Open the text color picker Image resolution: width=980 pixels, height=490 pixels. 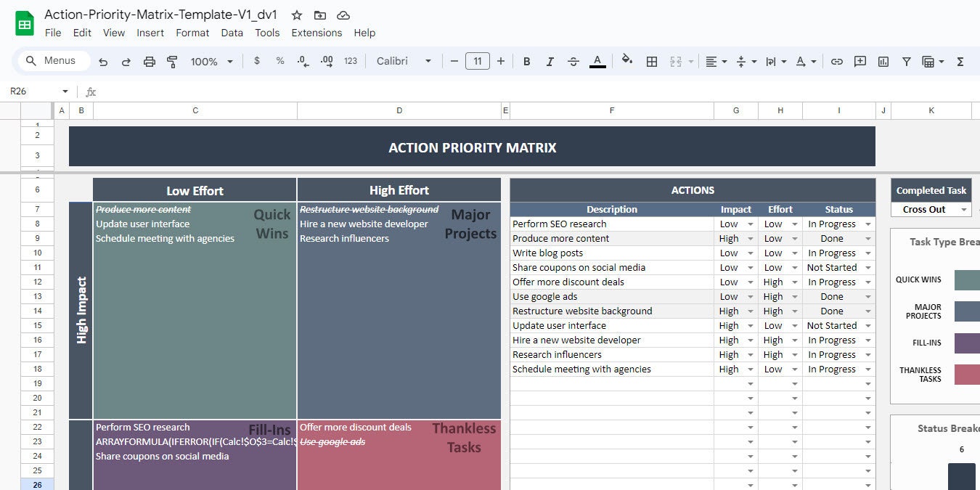coord(597,61)
